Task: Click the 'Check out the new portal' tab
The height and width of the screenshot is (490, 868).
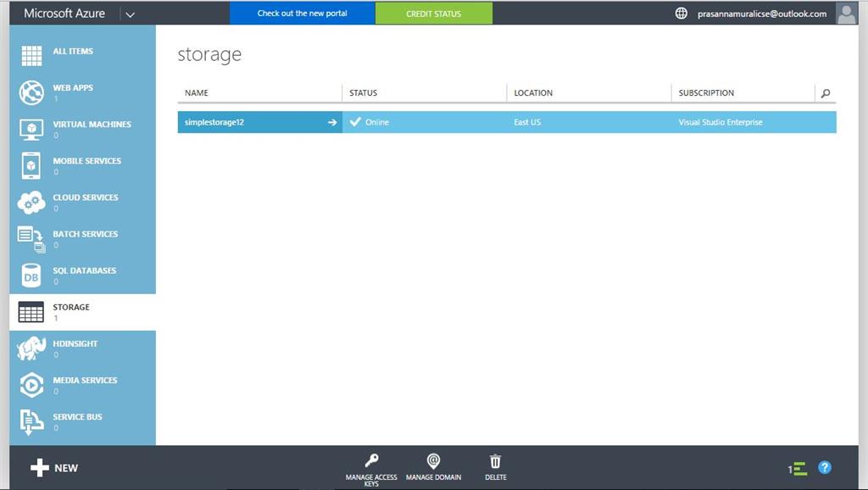Action: coord(303,14)
